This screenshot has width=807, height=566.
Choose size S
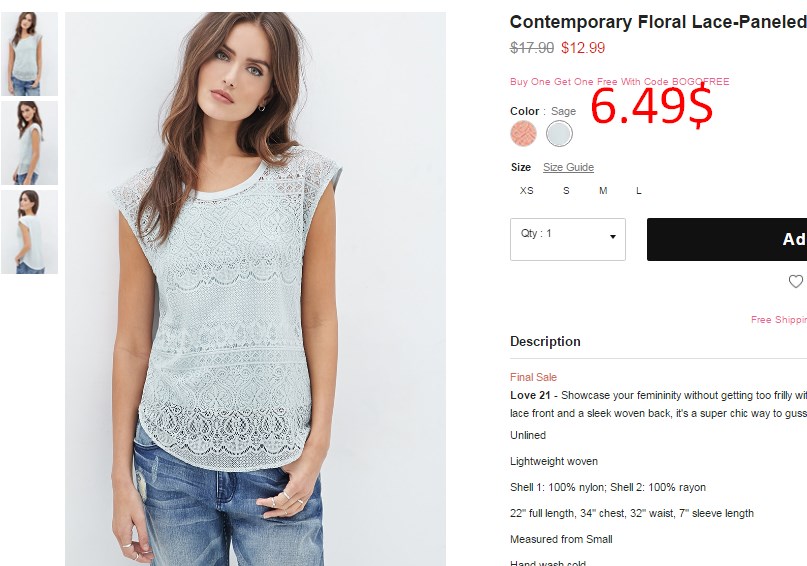click(566, 191)
